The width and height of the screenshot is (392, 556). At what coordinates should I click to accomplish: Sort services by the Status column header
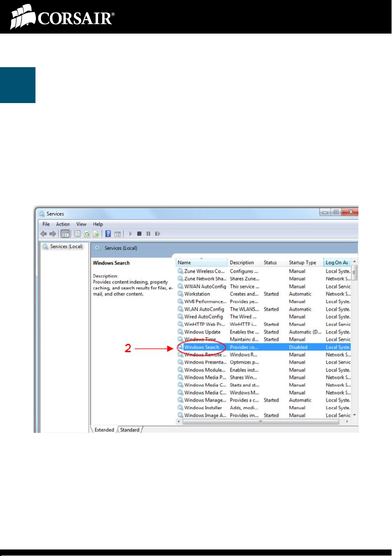pyautogui.click(x=270, y=263)
